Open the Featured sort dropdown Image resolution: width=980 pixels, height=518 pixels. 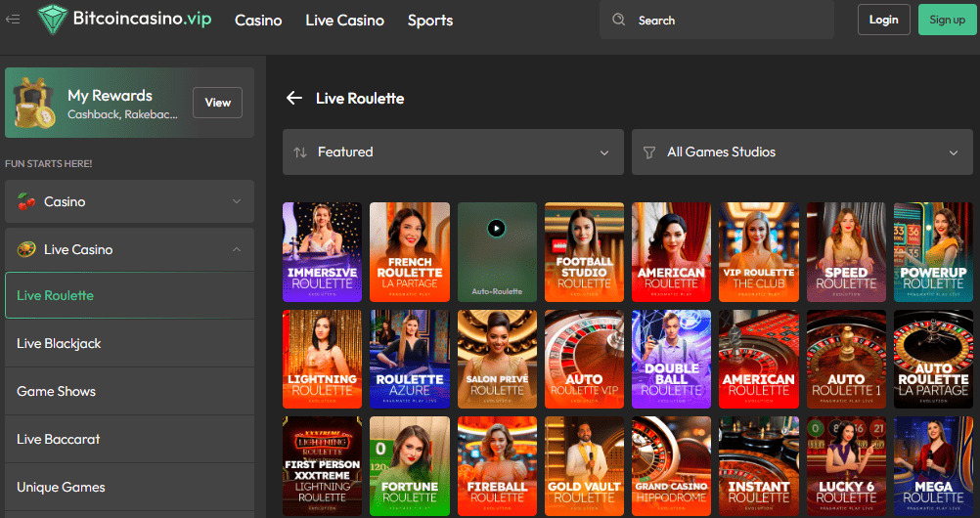click(453, 152)
